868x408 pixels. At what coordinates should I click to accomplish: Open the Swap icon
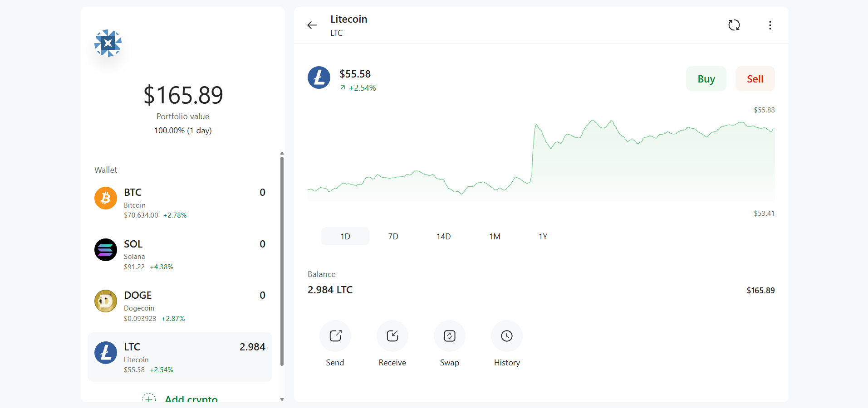click(x=449, y=336)
